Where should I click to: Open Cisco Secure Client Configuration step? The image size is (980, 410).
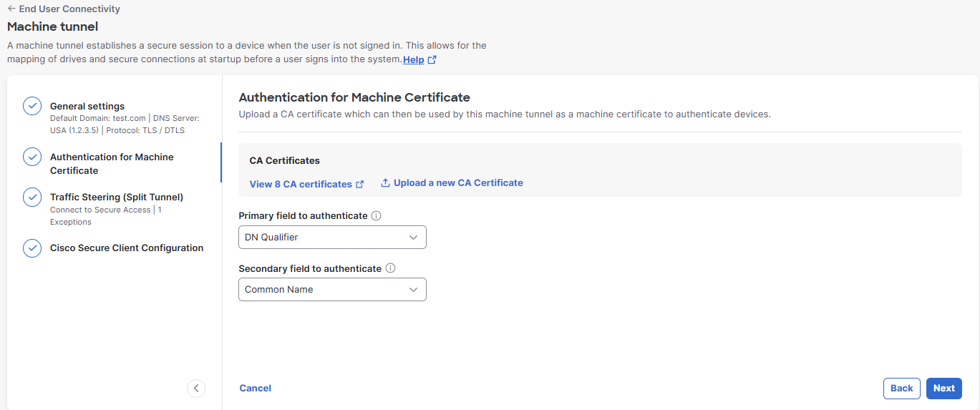tap(127, 248)
